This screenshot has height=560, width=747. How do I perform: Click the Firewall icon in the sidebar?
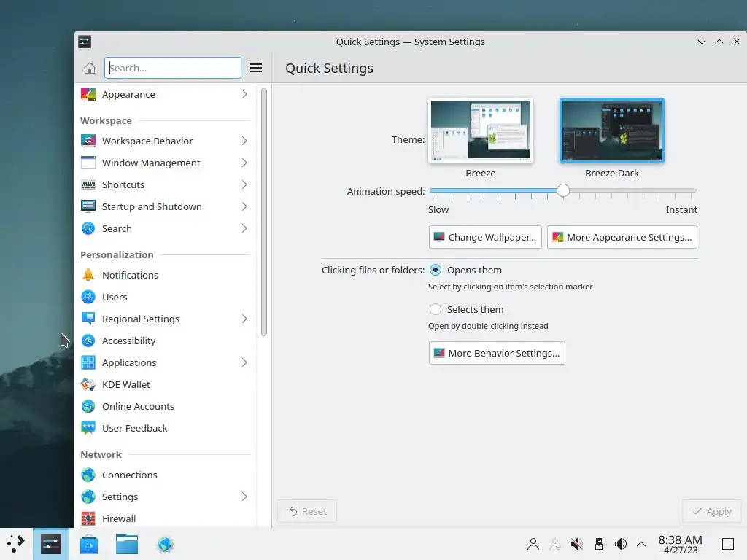[x=88, y=518]
